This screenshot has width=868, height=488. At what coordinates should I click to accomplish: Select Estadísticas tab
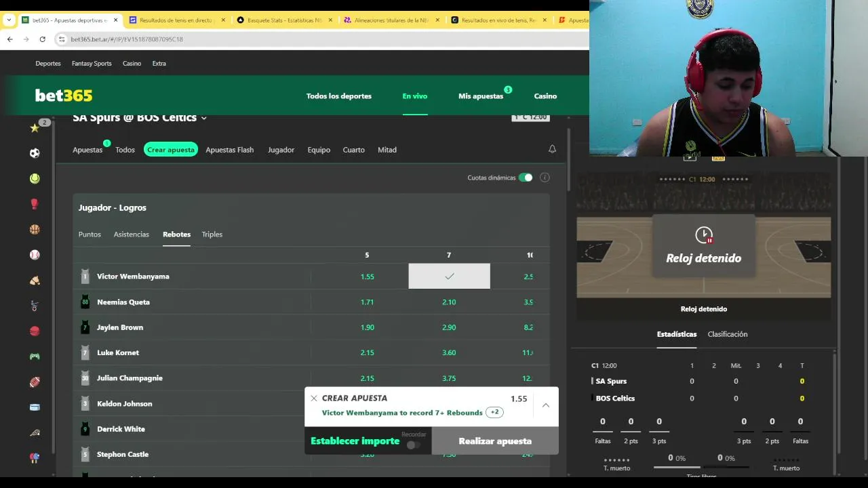pos(677,334)
